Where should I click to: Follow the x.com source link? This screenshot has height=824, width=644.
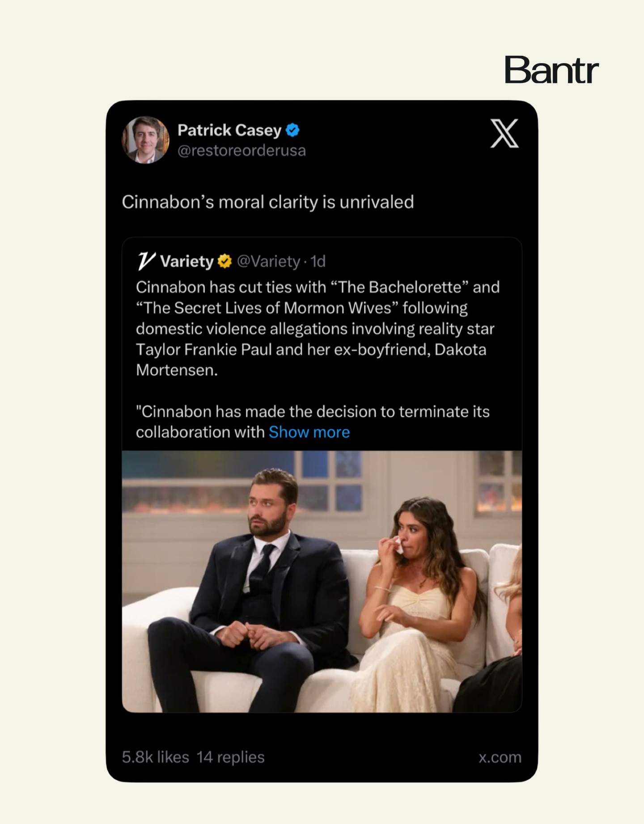pos(500,757)
